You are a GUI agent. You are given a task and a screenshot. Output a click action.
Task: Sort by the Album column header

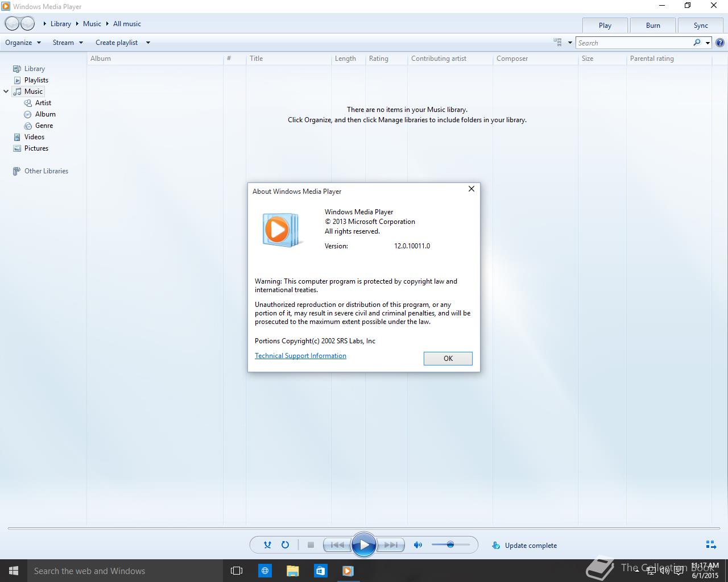pyautogui.click(x=155, y=59)
